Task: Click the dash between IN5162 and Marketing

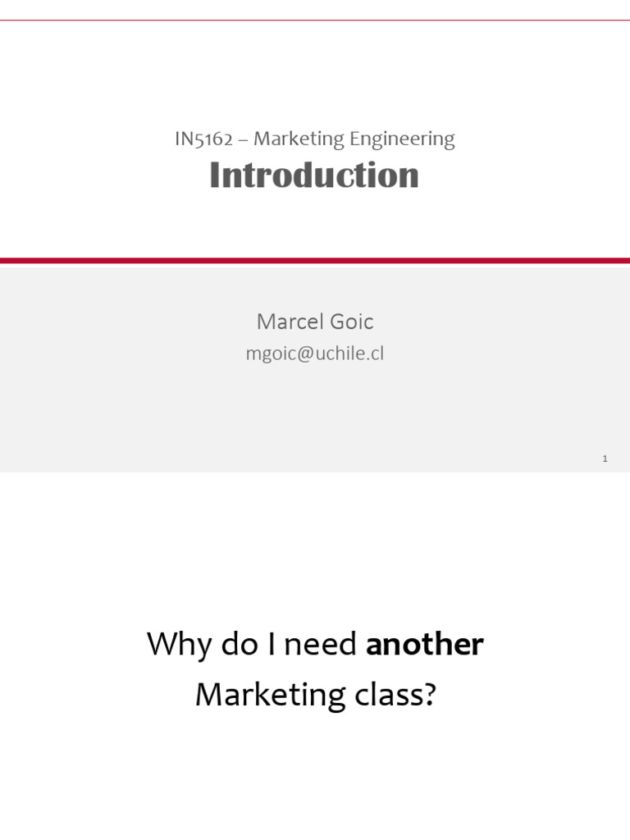Action: point(243,139)
